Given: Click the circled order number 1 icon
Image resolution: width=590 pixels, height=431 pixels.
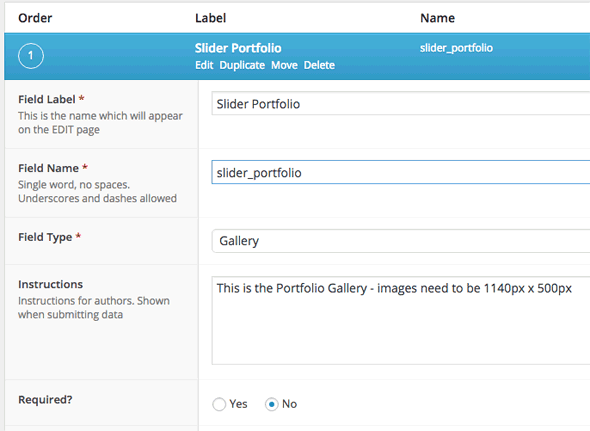Looking at the screenshot, I should pos(31,56).
